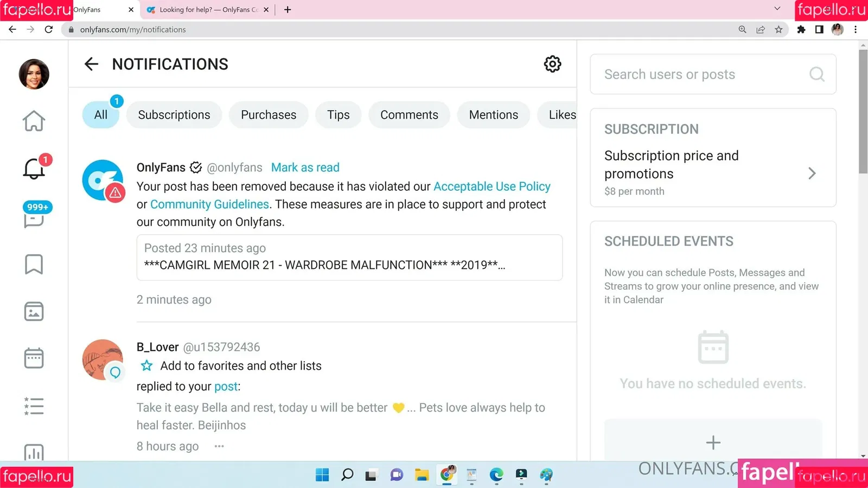
Task: Open the replied 'post' link
Action: 226,387
